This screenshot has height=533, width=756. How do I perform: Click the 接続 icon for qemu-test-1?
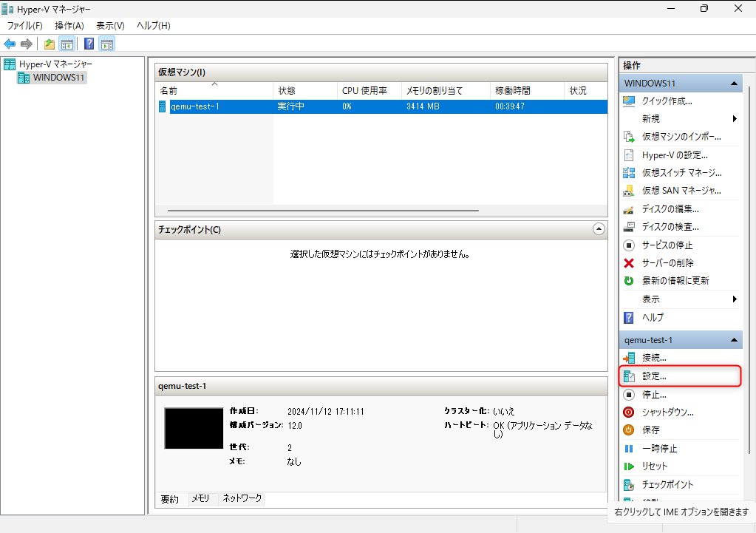tap(629, 358)
